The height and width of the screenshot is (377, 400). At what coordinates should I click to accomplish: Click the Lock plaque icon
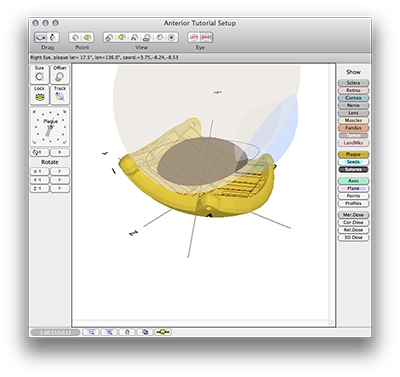click(x=39, y=95)
